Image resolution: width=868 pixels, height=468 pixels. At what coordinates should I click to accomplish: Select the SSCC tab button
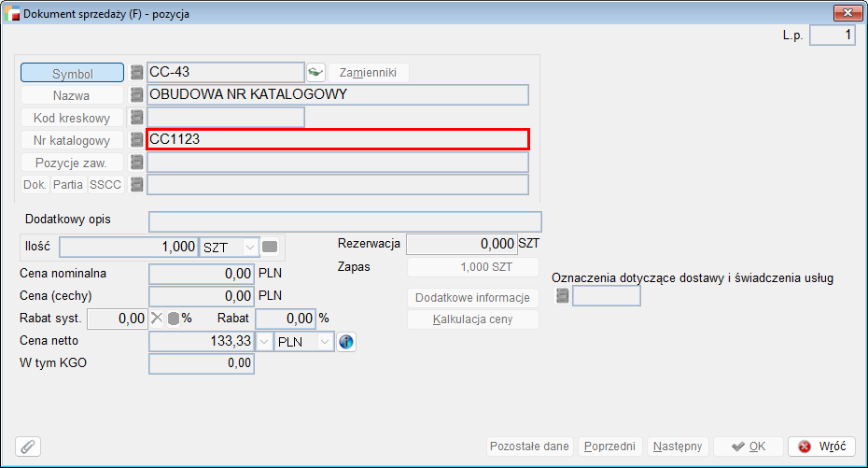point(105,184)
